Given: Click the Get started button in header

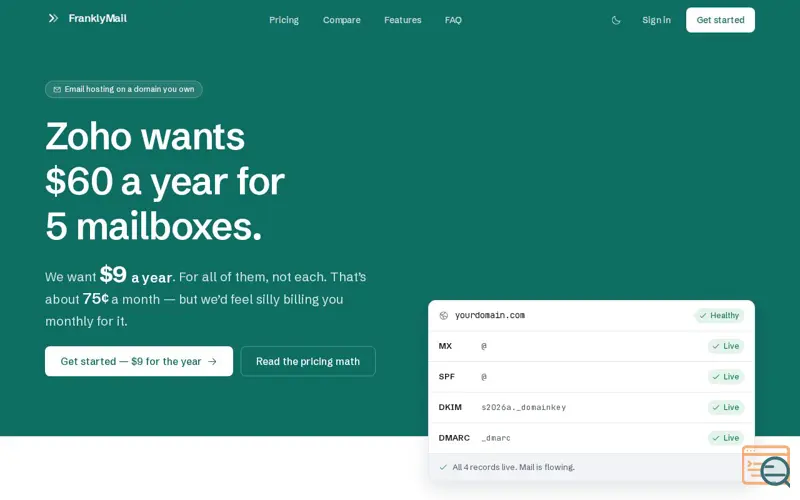Looking at the screenshot, I should (x=720, y=20).
